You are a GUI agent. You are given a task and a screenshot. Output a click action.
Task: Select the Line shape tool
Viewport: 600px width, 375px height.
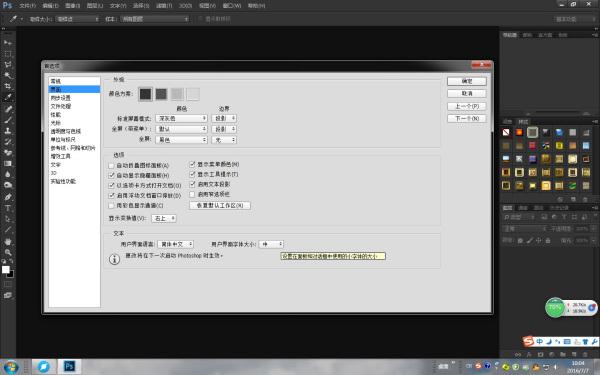coord(8,230)
